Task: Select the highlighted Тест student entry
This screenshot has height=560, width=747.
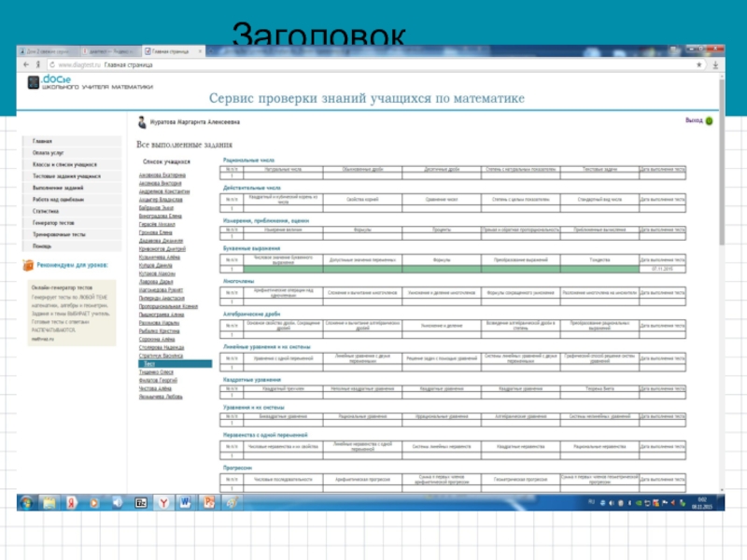Action: point(175,364)
